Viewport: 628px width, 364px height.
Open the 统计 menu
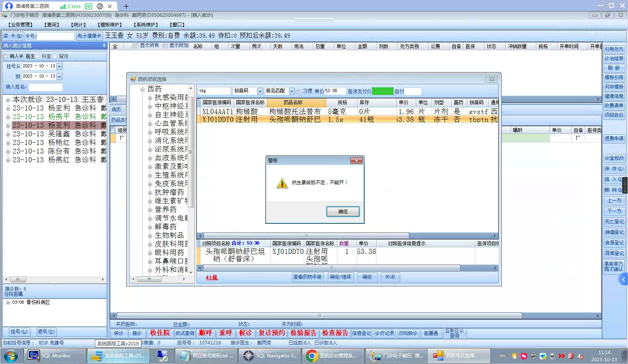(x=78, y=25)
